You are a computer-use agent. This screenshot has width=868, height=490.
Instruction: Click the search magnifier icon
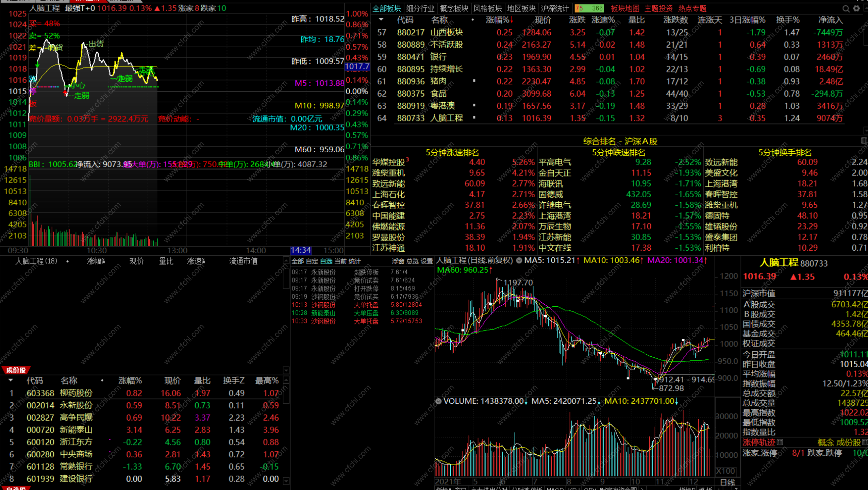(x=846, y=9)
